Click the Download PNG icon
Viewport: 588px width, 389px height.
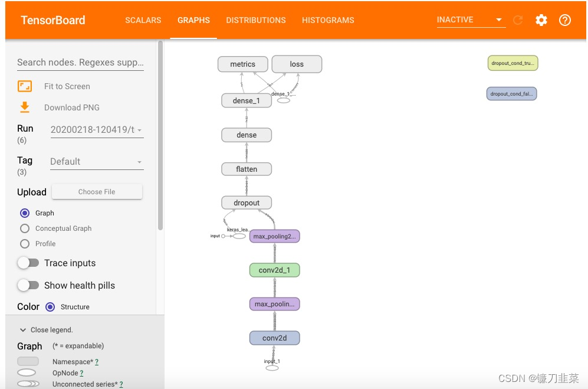pyautogui.click(x=24, y=107)
